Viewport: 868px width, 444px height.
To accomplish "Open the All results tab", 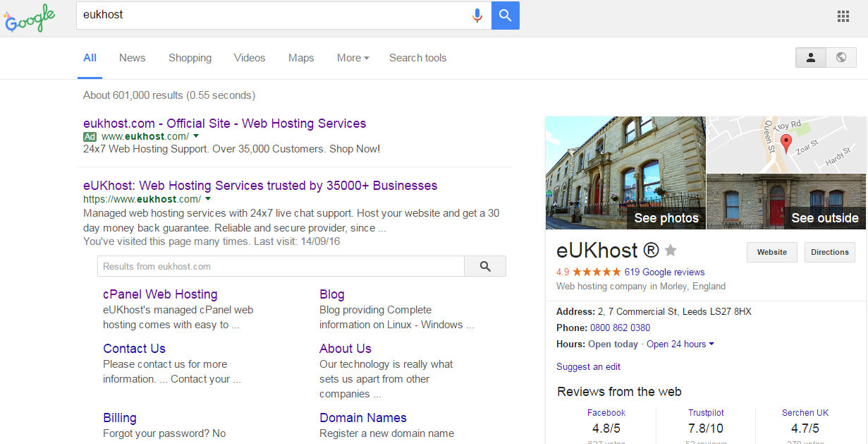I will 90,58.
